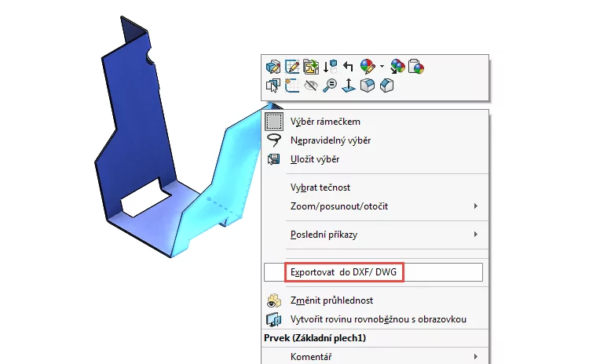Expand the Appearance dropdown arrow

(382, 67)
